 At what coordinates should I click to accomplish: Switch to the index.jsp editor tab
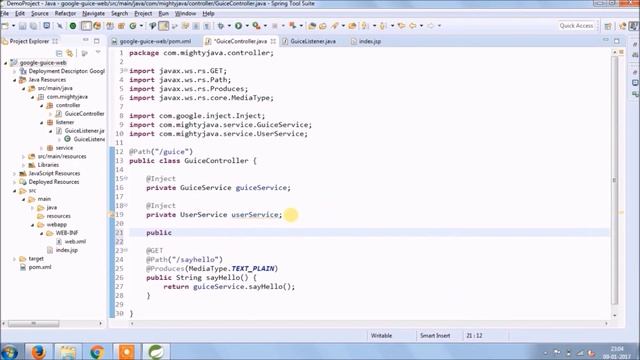pos(369,41)
